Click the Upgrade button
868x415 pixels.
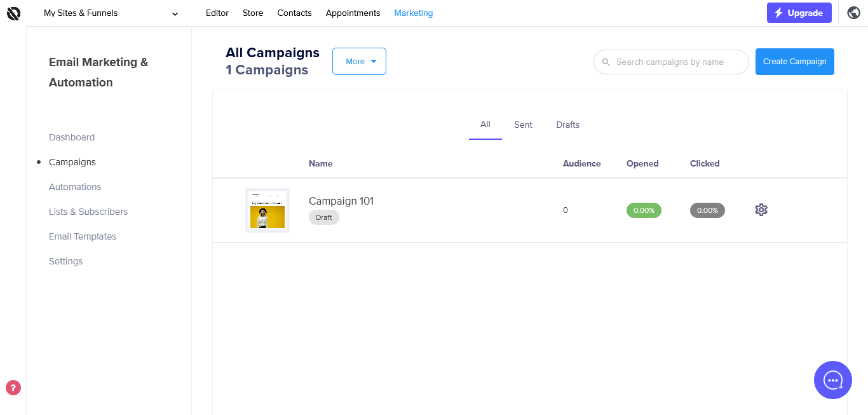coord(799,13)
